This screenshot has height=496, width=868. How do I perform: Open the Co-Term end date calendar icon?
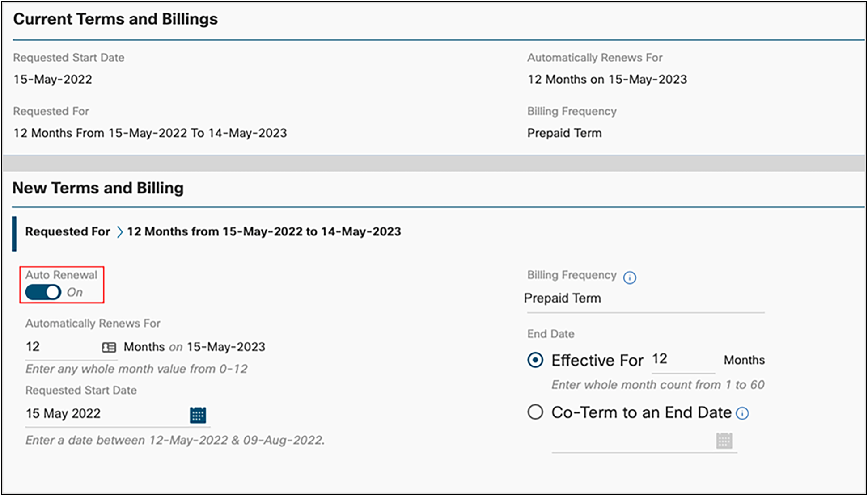pyautogui.click(x=724, y=441)
